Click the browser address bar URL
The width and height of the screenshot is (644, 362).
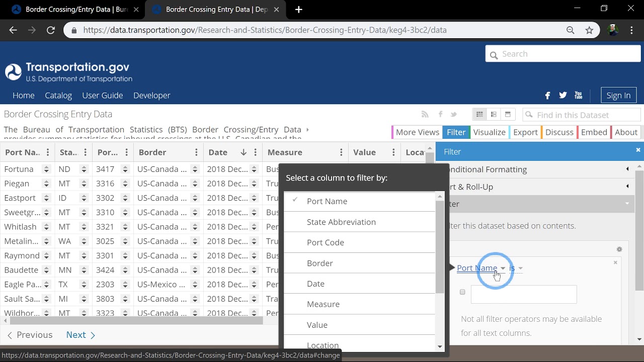point(265,30)
